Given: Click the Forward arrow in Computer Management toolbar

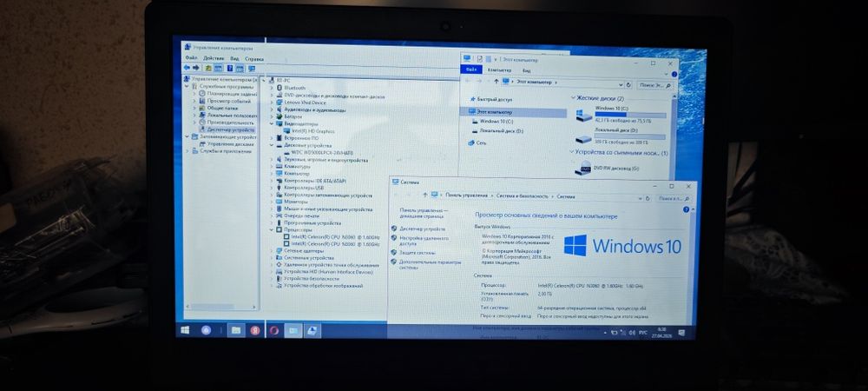Looking at the screenshot, I should click(196, 68).
